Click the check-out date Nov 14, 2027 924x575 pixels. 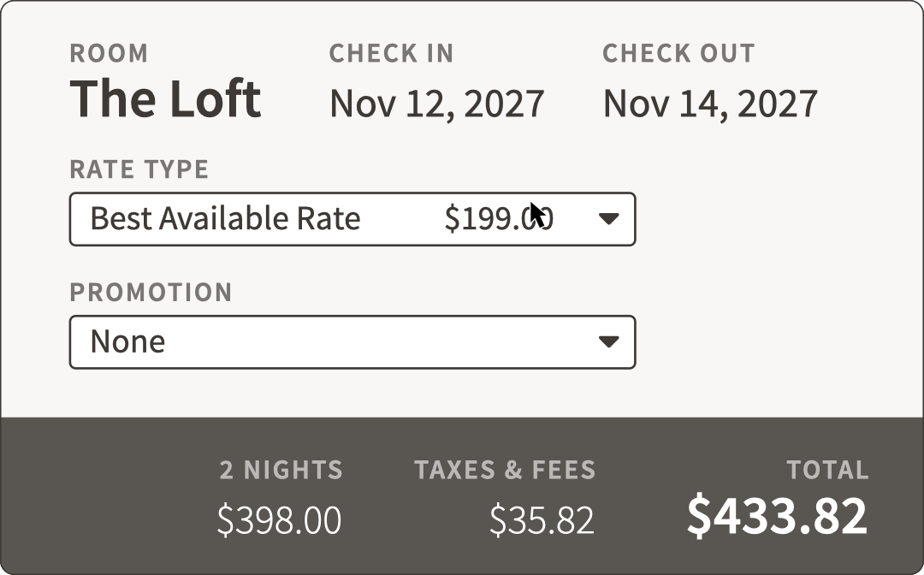click(710, 104)
